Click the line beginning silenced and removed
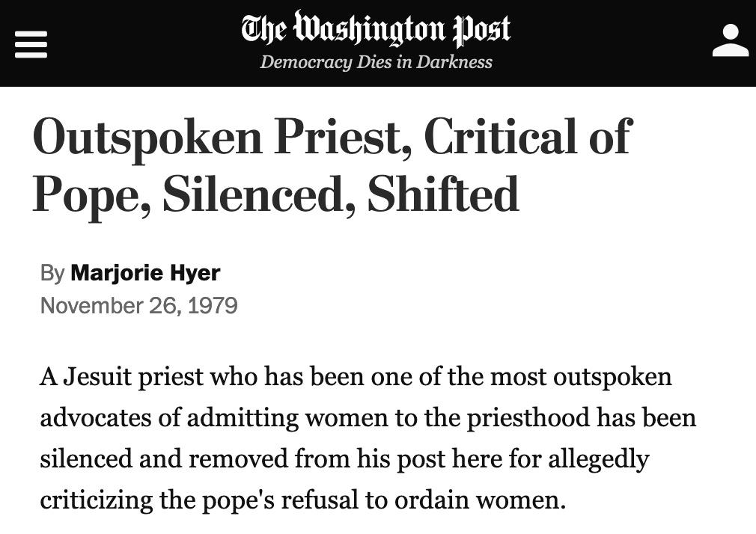This screenshot has height=534, width=756. click(x=344, y=458)
